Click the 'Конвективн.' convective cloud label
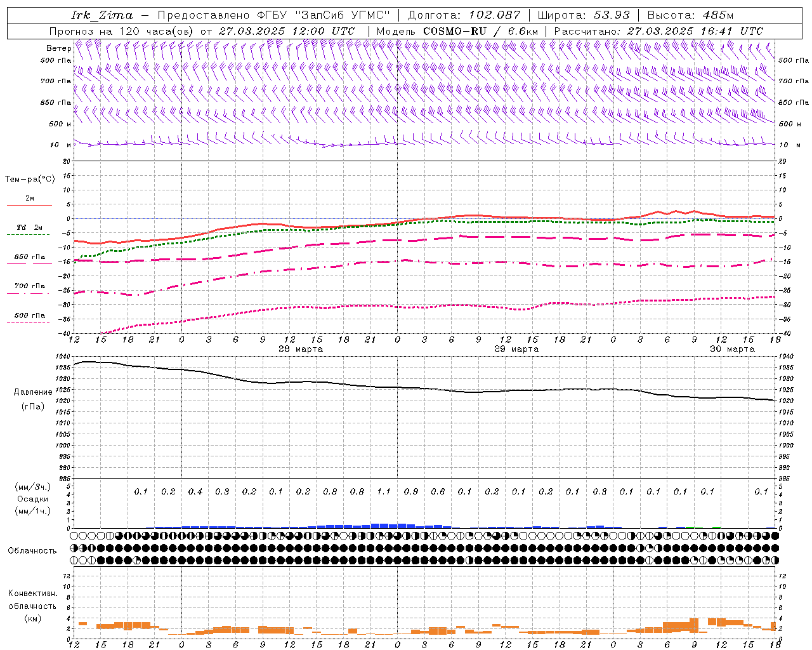The image size is (812, 650). point(32,594)
